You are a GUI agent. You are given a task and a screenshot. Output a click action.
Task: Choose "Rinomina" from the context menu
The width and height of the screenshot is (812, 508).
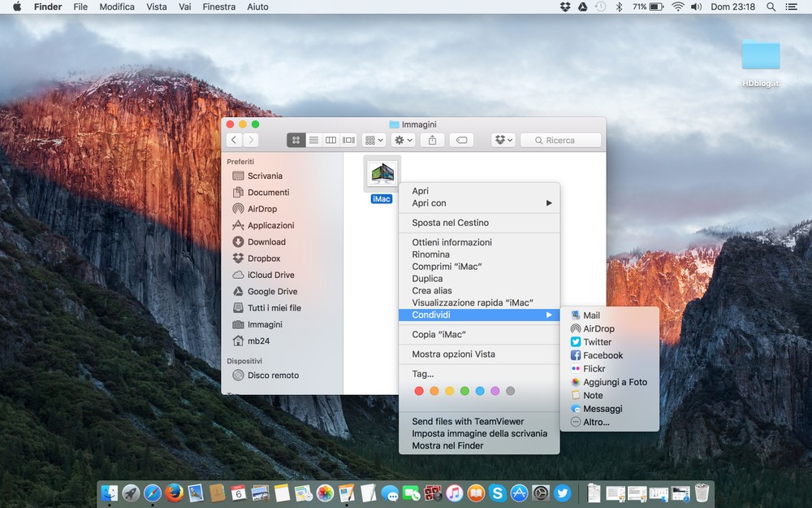click(430, 254)
